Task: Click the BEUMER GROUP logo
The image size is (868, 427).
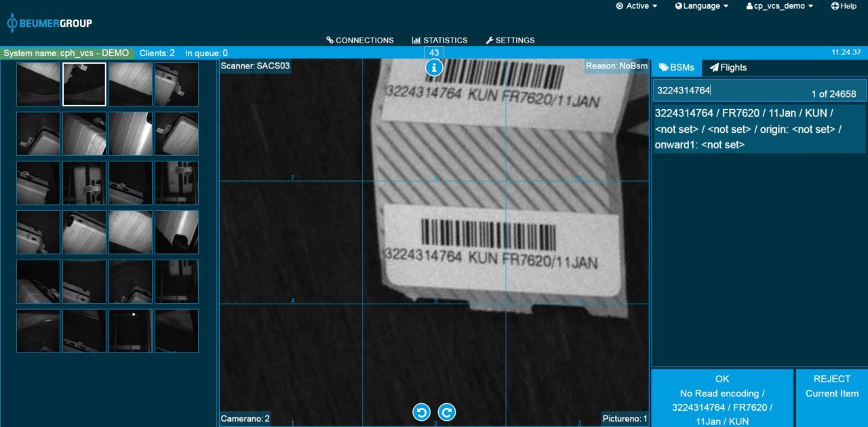Action: (50, 24)
